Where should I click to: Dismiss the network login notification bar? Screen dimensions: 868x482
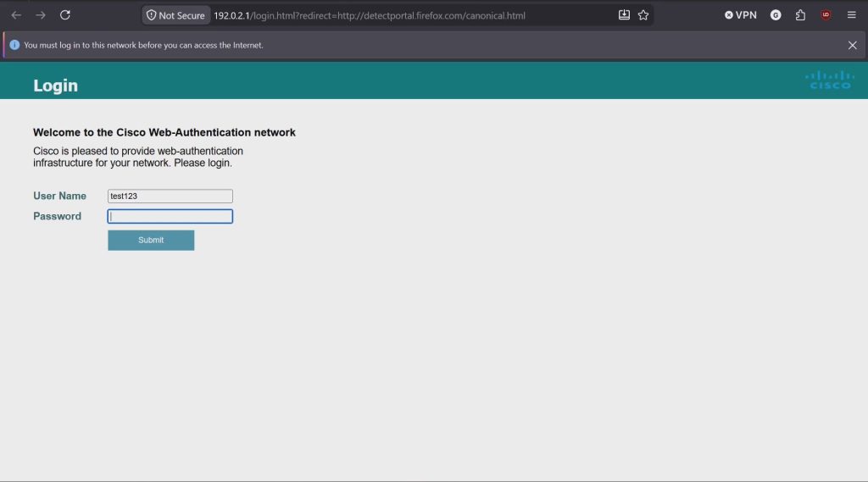853,46
